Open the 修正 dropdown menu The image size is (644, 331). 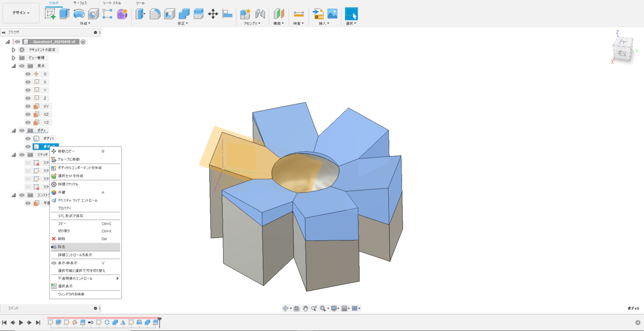[x=182, y=24]
